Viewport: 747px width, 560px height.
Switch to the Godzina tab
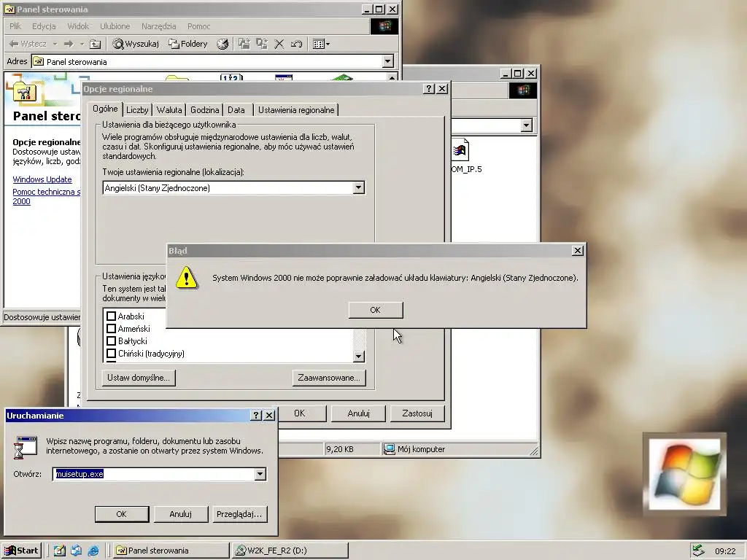pos(205,110)
